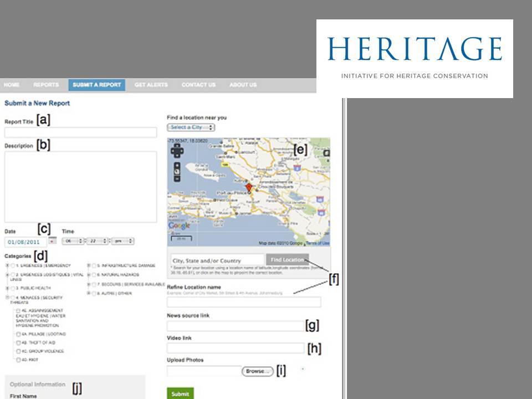
Task: Focus the Report Title input field
Action: tap(81, 132)
